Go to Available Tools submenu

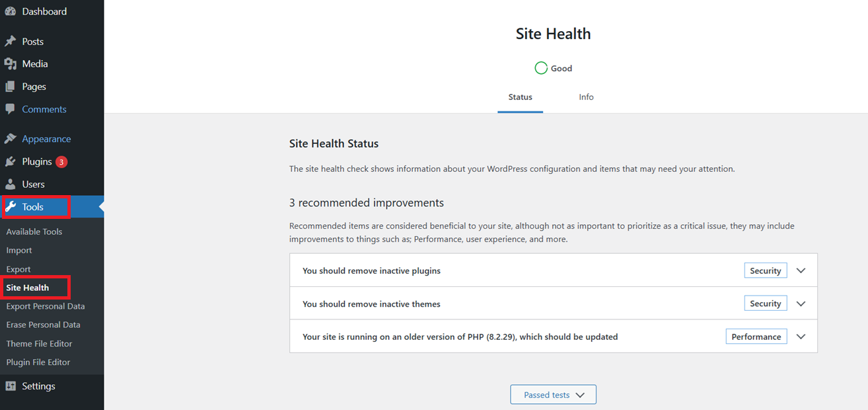[34, 231]
